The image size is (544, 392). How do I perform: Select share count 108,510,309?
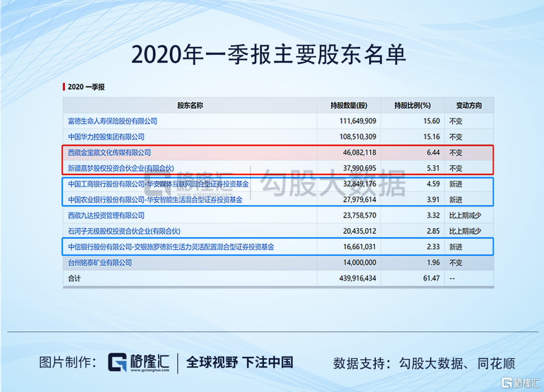358,137
